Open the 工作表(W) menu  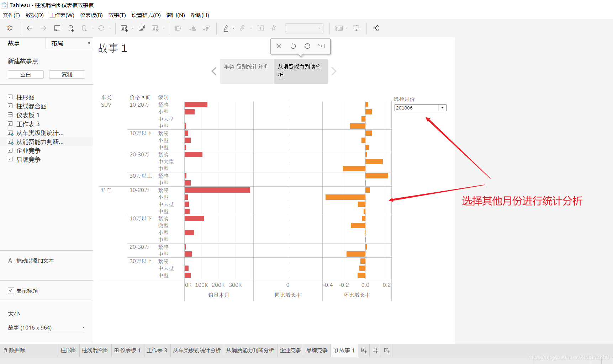coord(62,15)
